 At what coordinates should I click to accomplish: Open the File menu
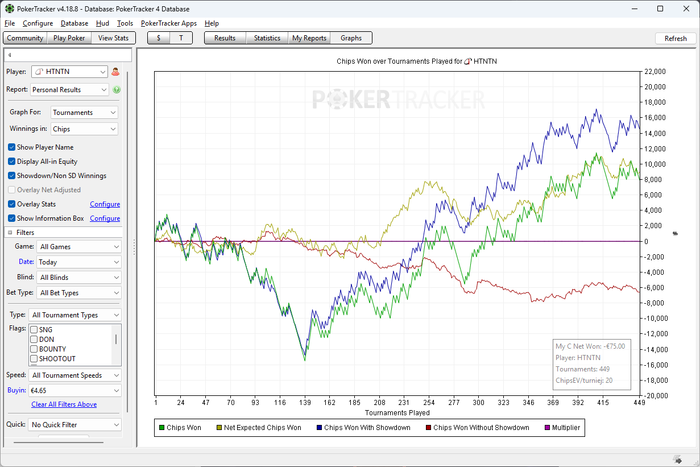pos(10,23)
